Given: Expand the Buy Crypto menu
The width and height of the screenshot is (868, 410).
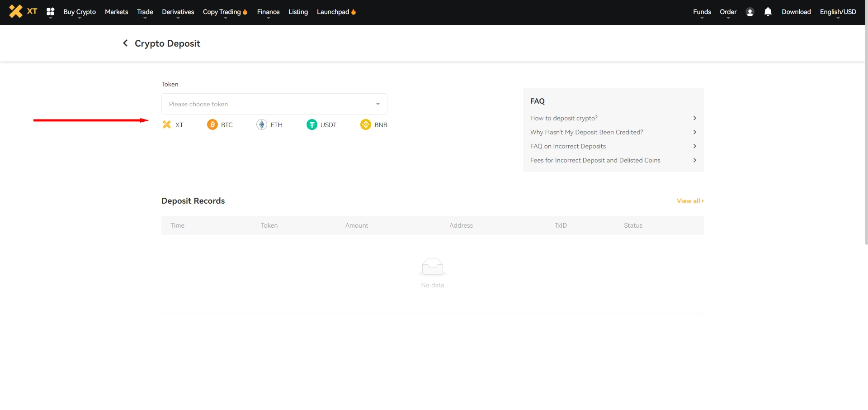Looking at the screenshot, I should (x=80, y=12).
